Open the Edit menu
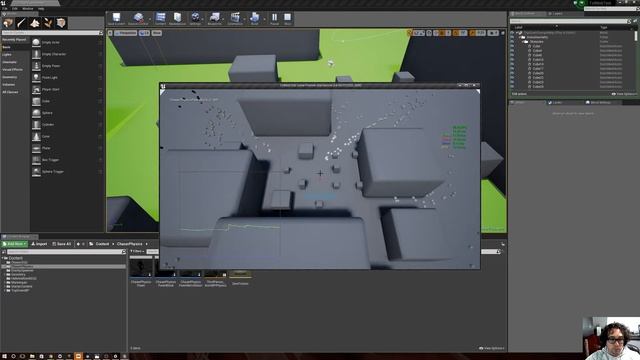Image resolution: width=640 pixels, height=360 pixels. [15, 9]
